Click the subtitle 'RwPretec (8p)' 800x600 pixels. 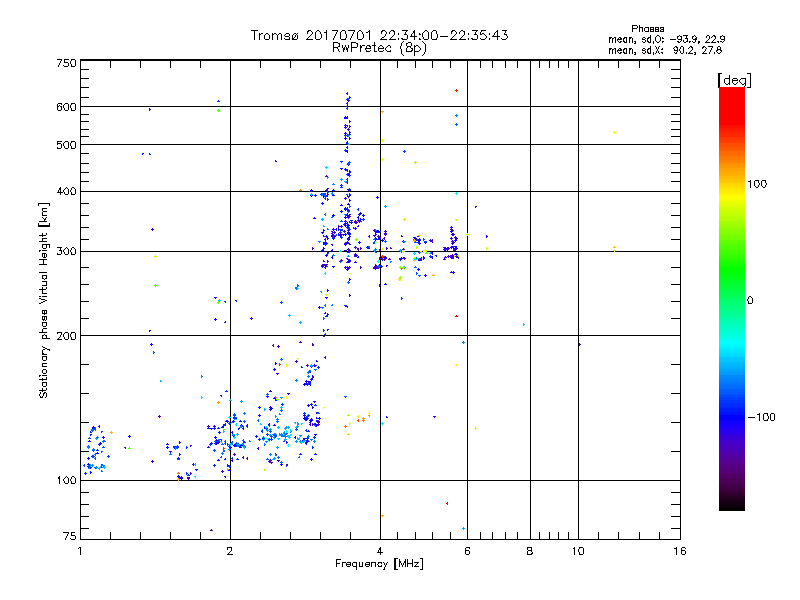379,48
